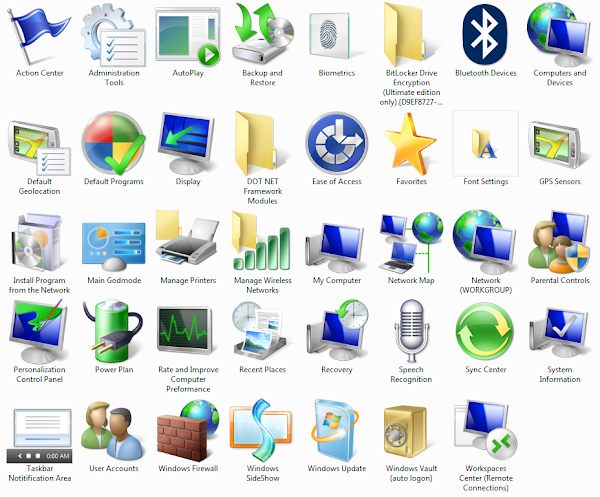Viewport: 600px width, 497px height.
Task: Click the "Recent Places" text label
Action: 262,370
